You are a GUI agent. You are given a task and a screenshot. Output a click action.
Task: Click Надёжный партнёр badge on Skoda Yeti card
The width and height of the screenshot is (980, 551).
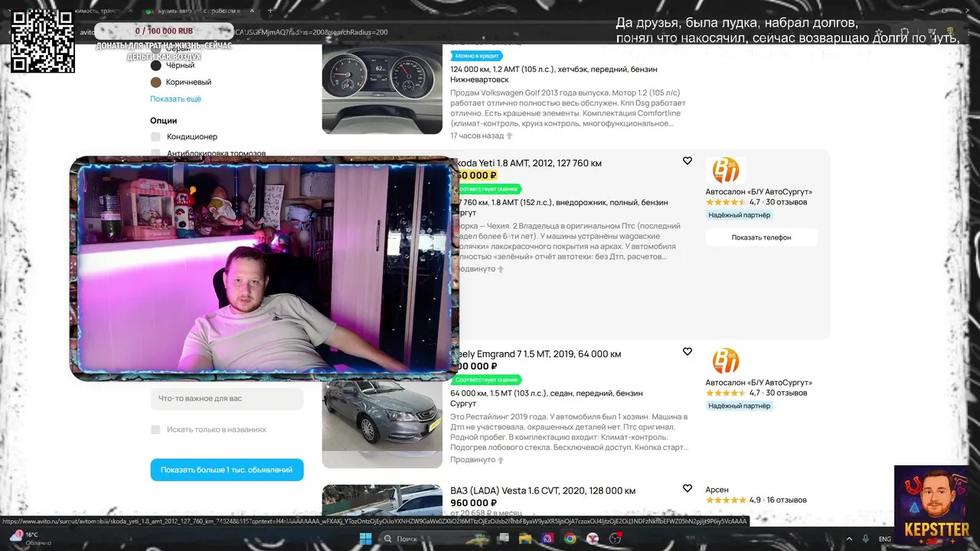740,215
